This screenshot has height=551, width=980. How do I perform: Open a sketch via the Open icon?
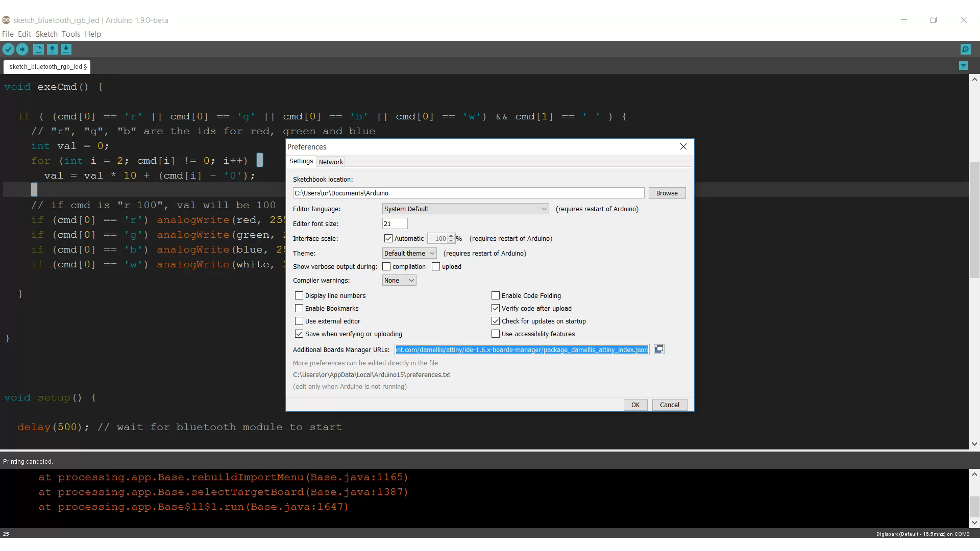coord(52,49)
